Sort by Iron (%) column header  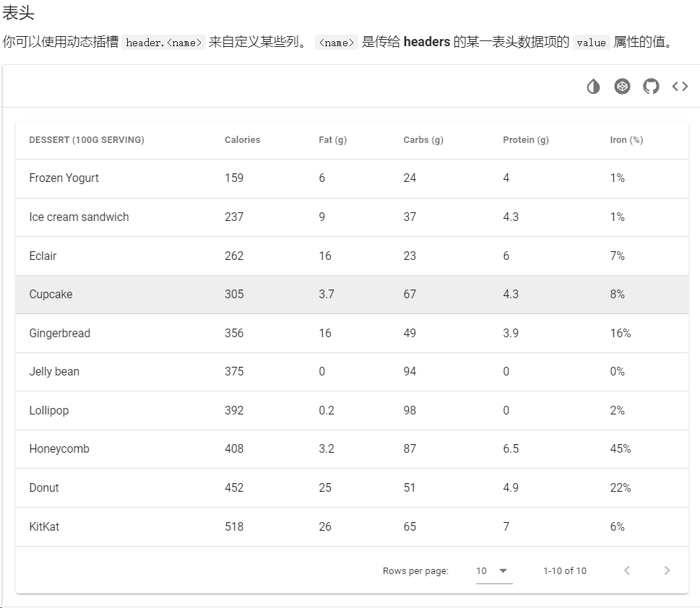tap(626, 140)
